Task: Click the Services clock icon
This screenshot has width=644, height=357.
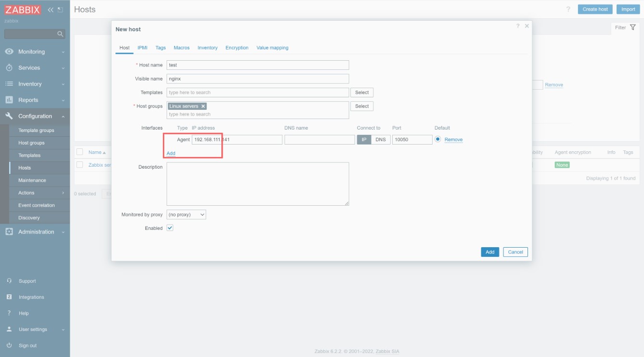Action: pos(9,68)
